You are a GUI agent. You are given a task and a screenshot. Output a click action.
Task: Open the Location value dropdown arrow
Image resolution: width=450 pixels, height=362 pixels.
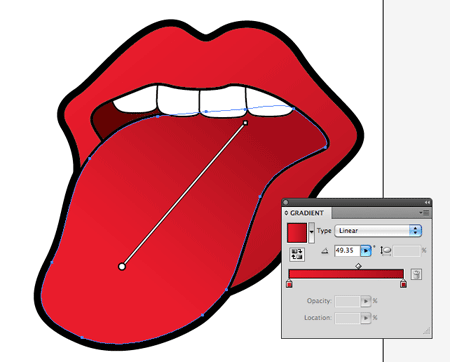[x=366, y=318]
